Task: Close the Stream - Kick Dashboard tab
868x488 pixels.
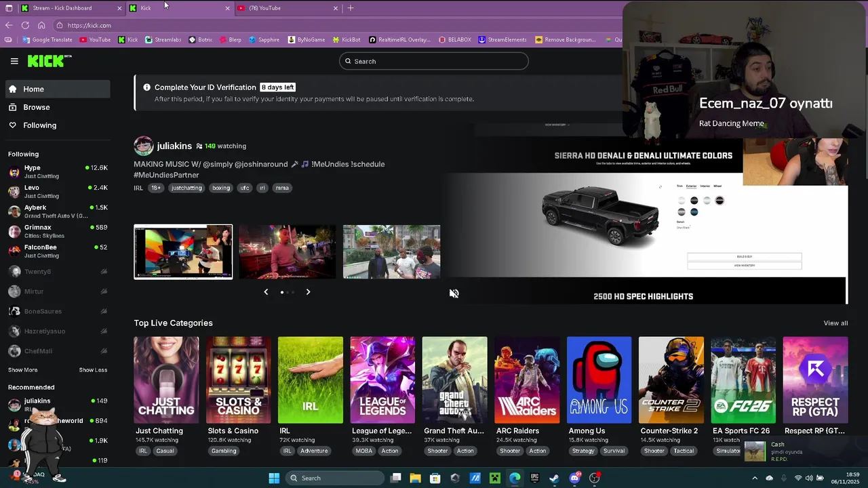Action: (x=119, y=8)
